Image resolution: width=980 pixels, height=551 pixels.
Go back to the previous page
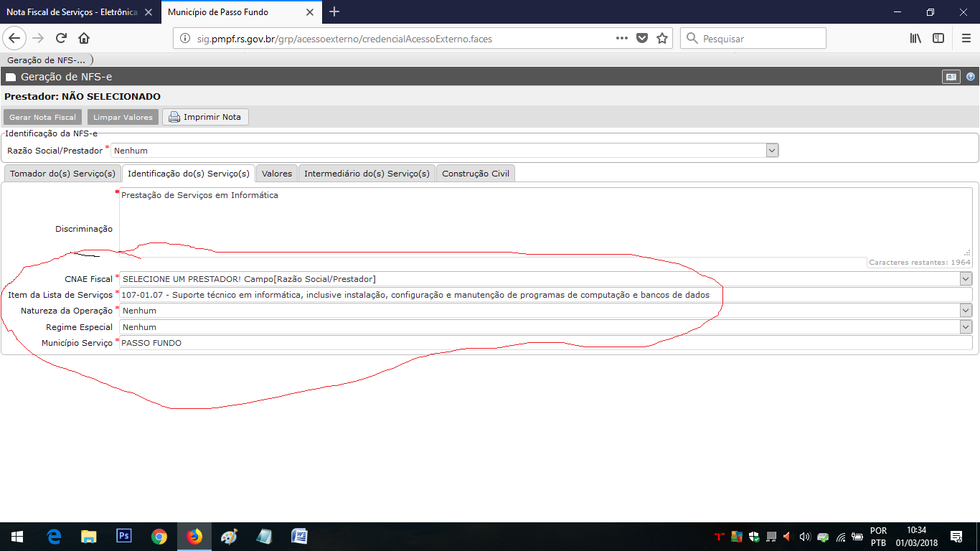click(x=15, y=38)
